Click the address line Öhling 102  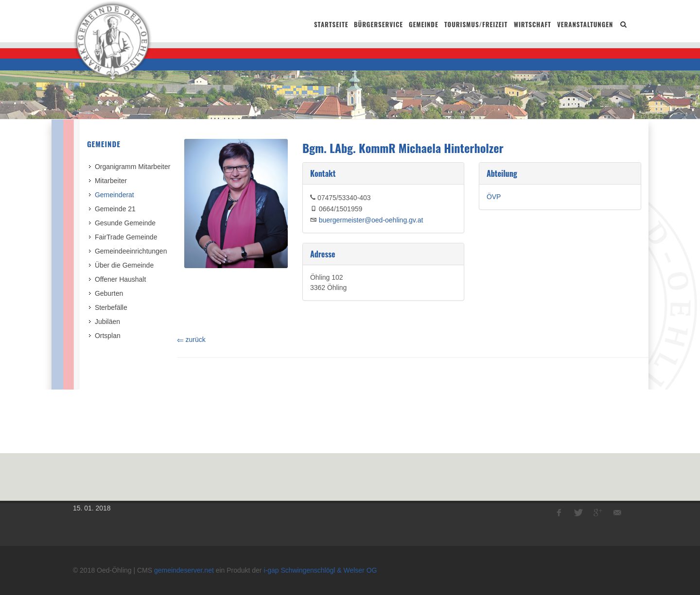pos(327,277)
